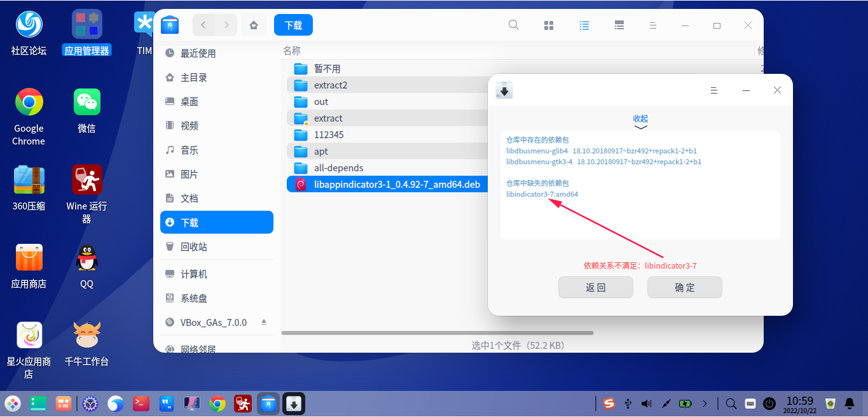The image size is (868, 417).
Task: Switch to list view mode
Action: (584, 25)
